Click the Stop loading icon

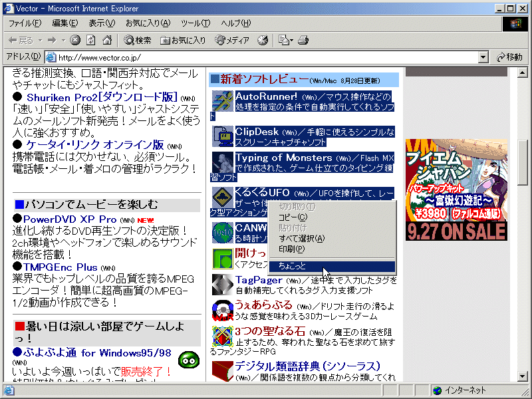75,40
